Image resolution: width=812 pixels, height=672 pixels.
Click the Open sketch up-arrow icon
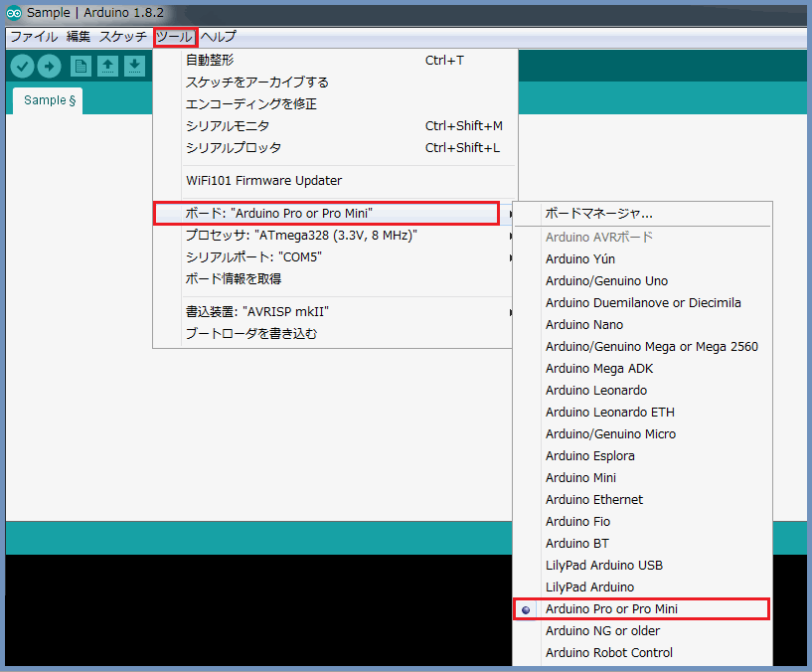pyautogui.click(x=107, y=66)
